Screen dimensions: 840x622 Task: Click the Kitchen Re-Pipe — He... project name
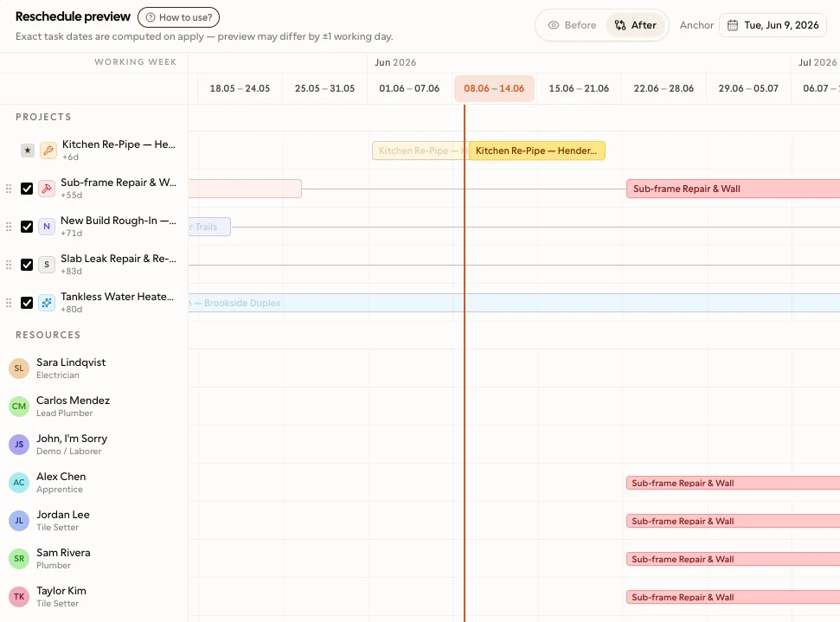point(119,144)
